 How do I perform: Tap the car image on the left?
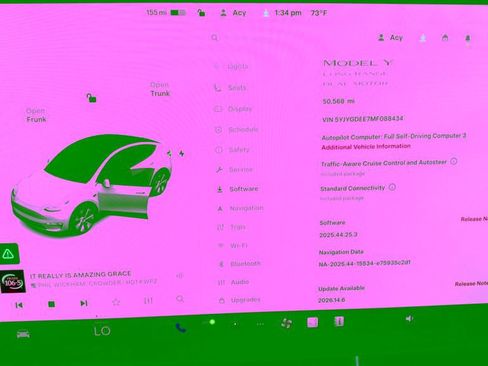(x=92, y=185)
